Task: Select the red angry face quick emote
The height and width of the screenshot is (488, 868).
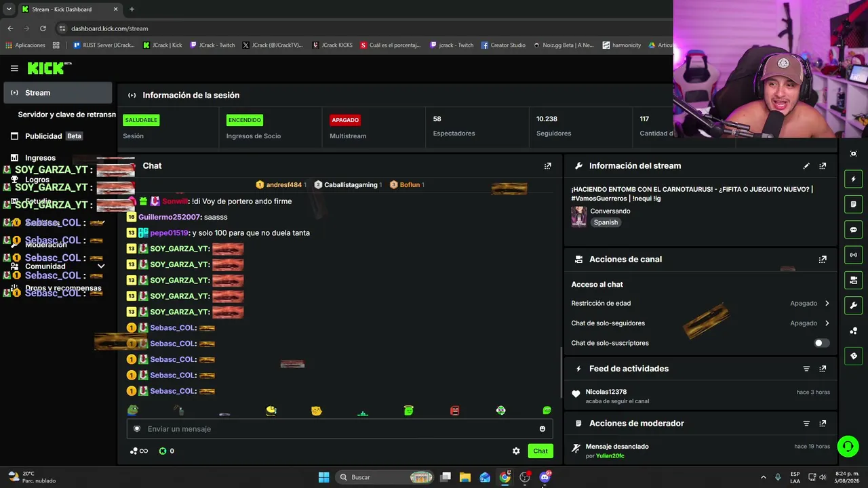Action: (x=455, y=411)
